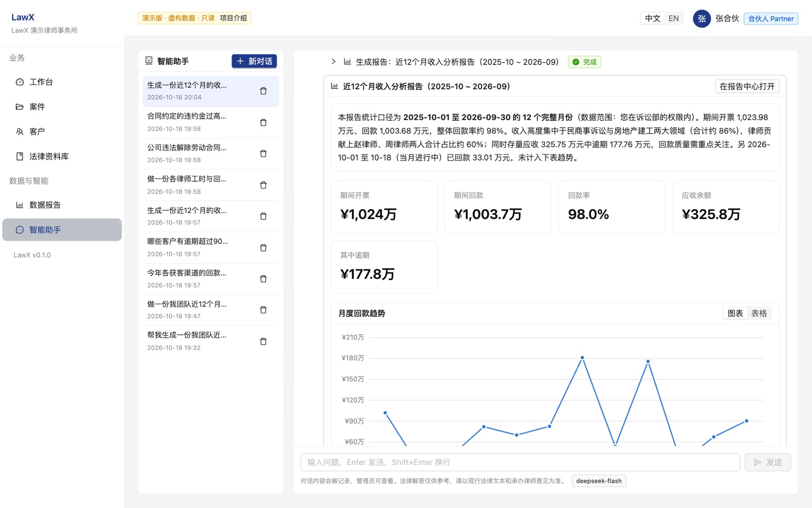The image size is (812, 508).
Task: Delete the conversation 做一份各律师工时与回
Action: click(263, 185)
